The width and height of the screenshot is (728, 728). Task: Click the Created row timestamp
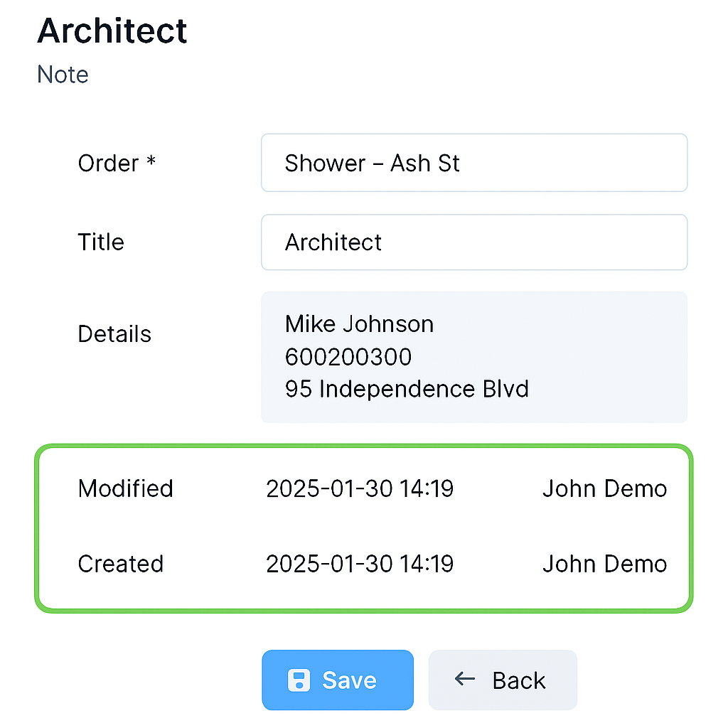359,564
